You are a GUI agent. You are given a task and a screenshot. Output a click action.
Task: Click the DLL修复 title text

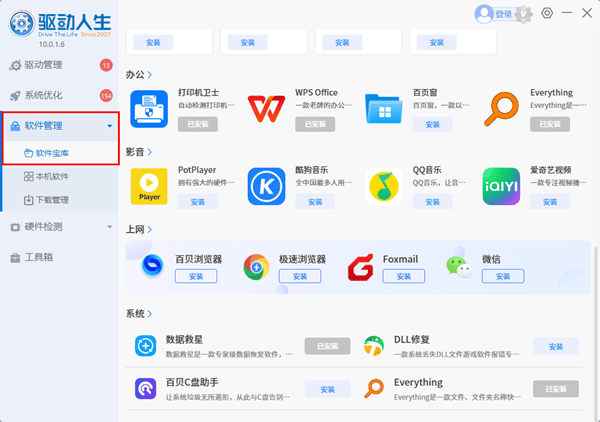412,339
